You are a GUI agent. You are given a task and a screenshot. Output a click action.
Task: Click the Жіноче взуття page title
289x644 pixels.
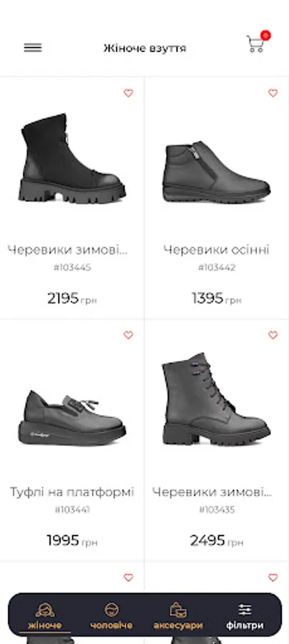coord(144,49)
